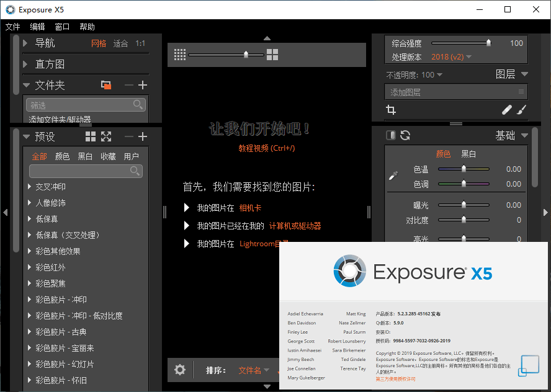The image size is (551, 392).
Task: Switch presets to grid thumbnail view icon
Action: click(91, 136)
